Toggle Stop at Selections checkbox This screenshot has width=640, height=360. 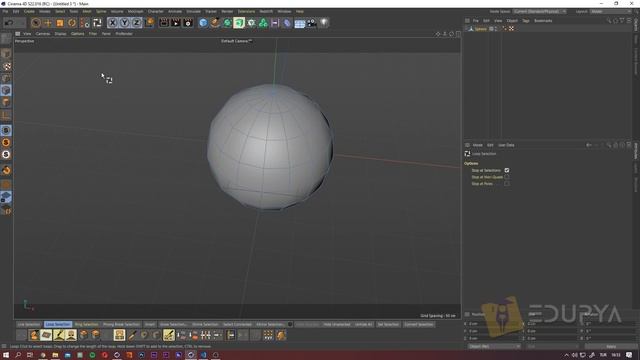(x=507, y=170)
